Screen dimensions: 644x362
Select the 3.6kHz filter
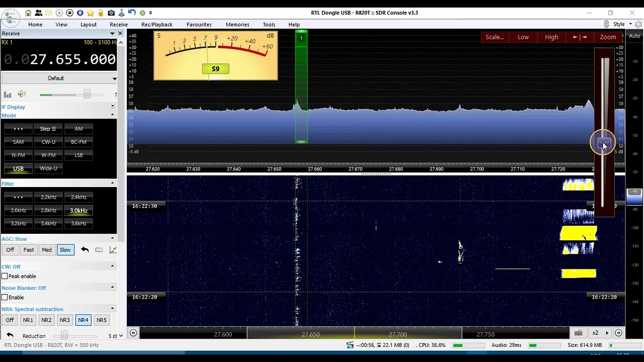point(78,223)
